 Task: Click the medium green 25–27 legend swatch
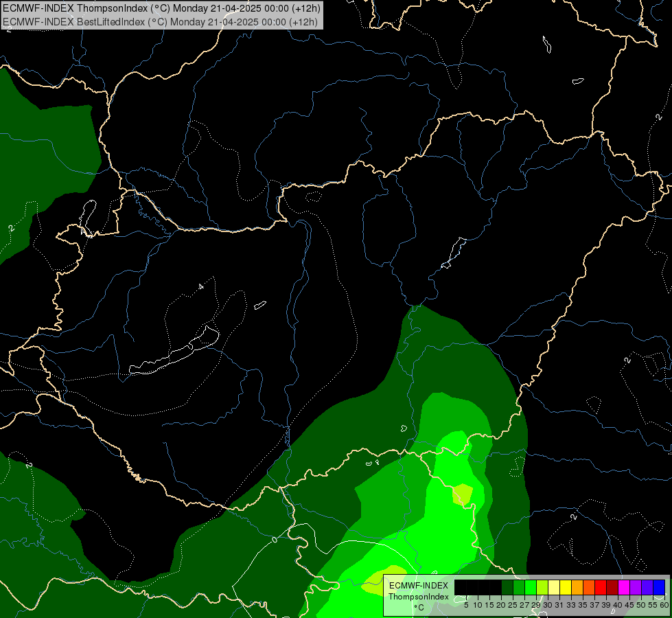tap(518, 587)
